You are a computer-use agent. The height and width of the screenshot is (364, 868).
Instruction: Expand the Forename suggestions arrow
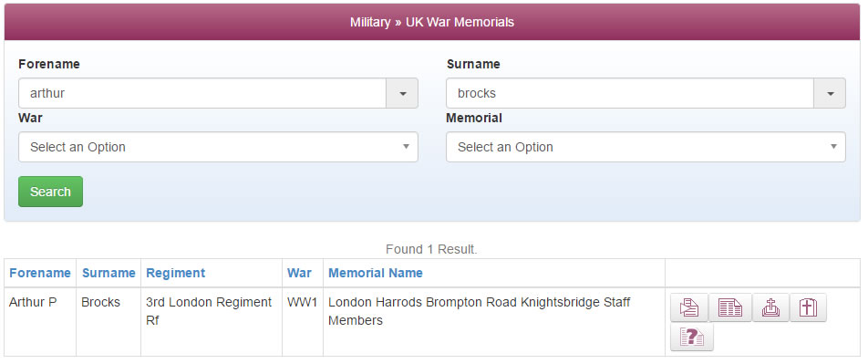[x=402, y=93]
